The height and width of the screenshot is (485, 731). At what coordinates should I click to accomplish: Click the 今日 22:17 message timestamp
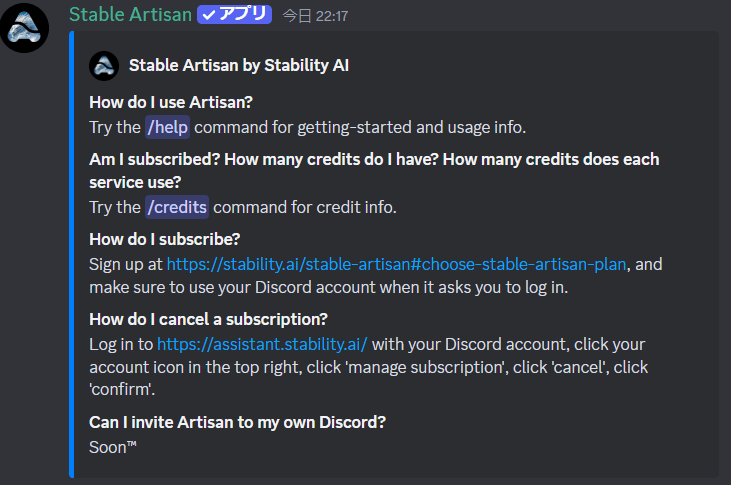[315, 16]
